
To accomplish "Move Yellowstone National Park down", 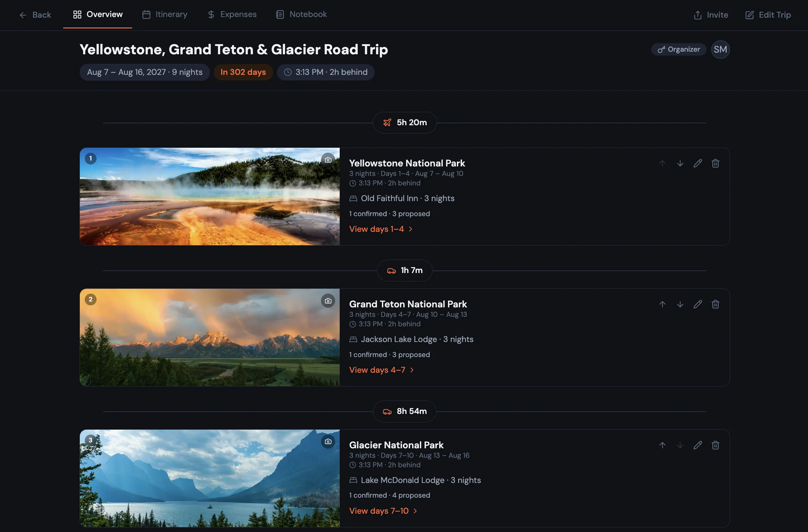I will (x=680, y=163).
